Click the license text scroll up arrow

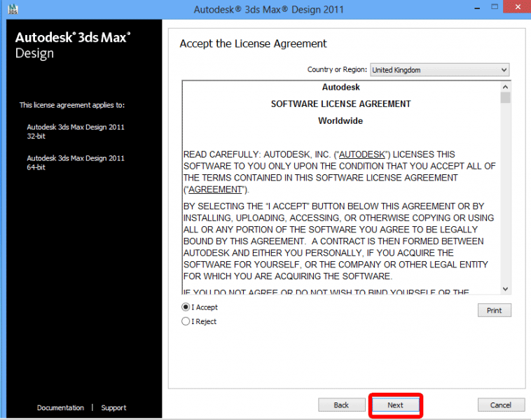[x=505, y=87]
